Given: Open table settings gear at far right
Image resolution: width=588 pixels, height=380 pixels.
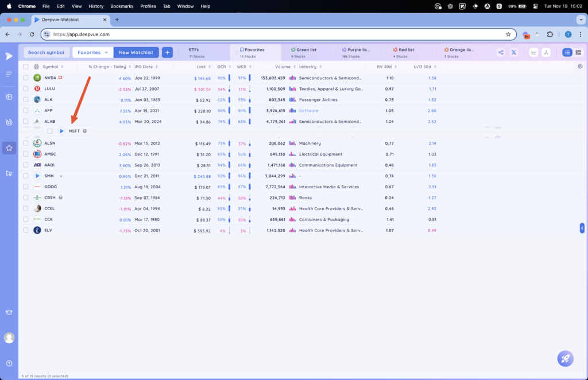Looking at the screenshot, I should 580,67.
